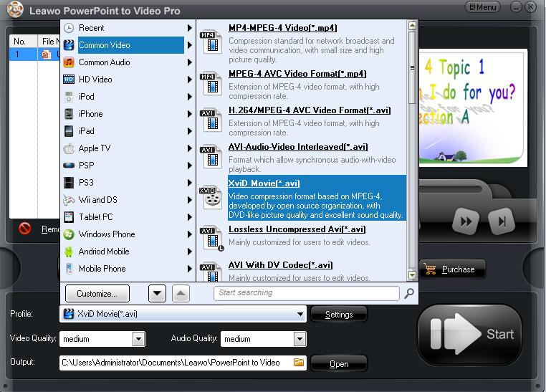Image resolution: width=546 pixels, height=392 pixels.
Task: Click the Customize... button
Action: tap(97, 293)
